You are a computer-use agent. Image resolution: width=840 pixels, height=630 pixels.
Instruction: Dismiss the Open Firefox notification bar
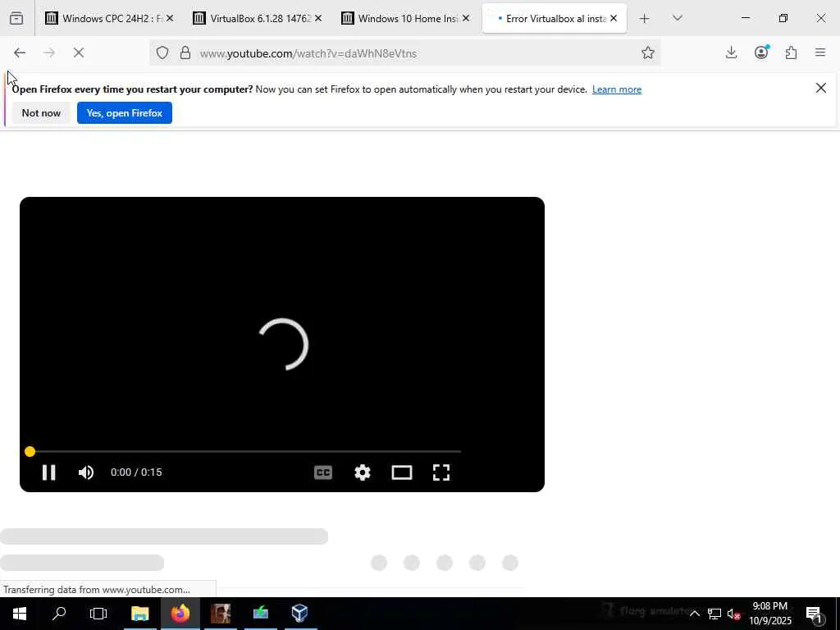[x=820, y=88]
